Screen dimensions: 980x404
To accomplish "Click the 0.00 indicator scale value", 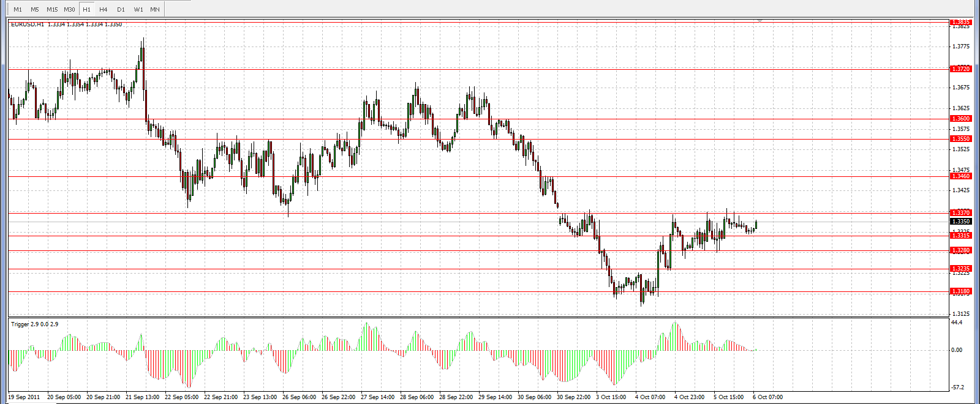I will point(957,350).
